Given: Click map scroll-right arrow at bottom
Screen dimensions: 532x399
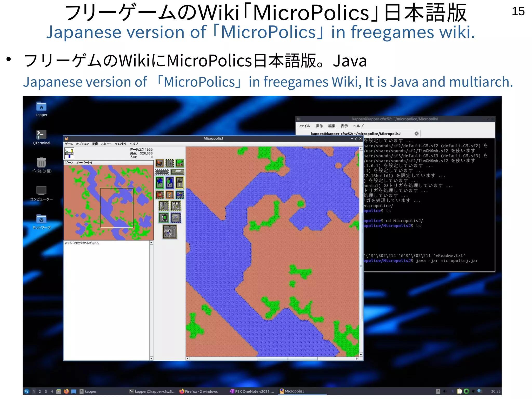Looking at the screenshot, I should click(x=357, y=358).
